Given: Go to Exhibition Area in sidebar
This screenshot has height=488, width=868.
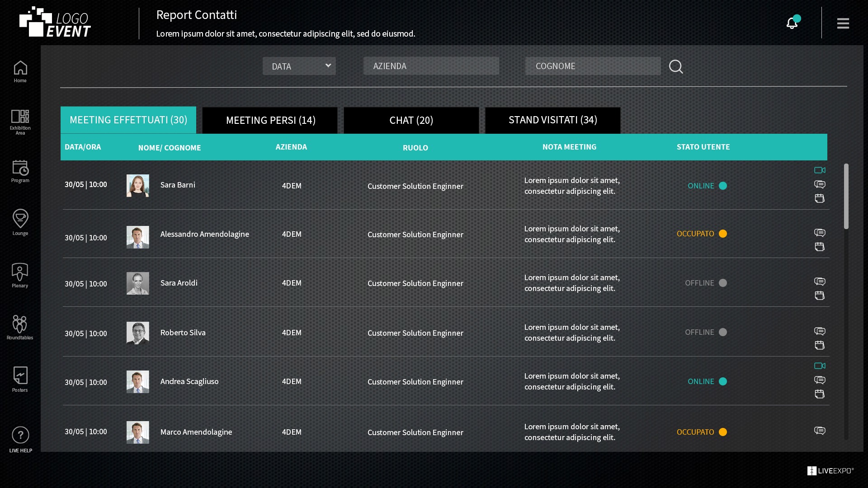Looking at the screenshot, I should (20, 122).
